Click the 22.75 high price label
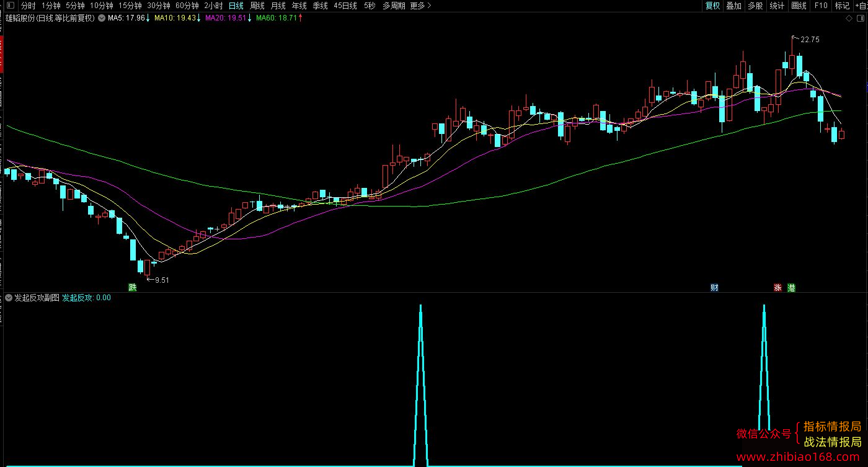 [810, 40]
